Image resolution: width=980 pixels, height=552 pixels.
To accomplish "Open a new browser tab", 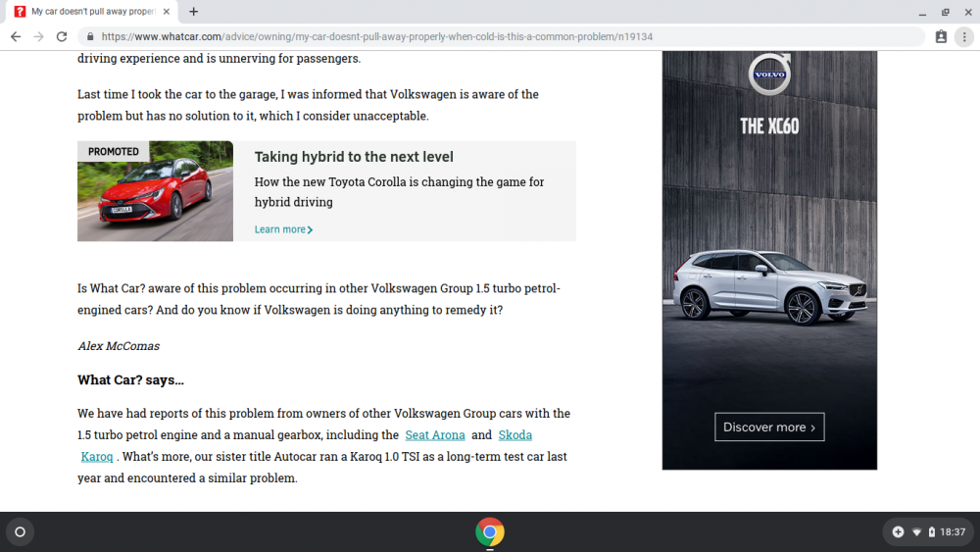I will point(194,11).
